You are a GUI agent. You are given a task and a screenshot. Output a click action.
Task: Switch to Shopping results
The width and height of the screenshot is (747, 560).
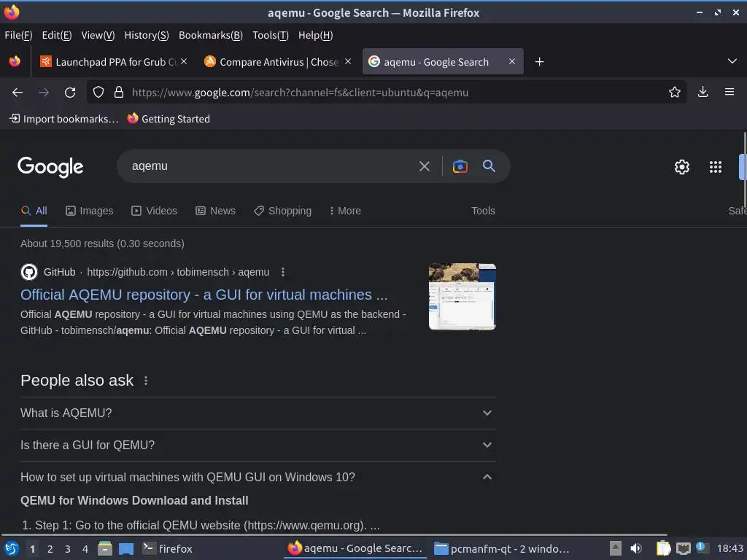point(282,211)
